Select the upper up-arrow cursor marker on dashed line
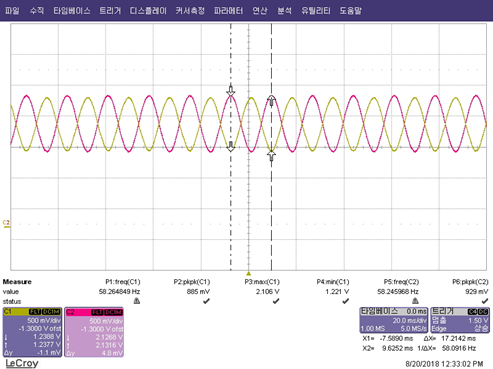Viewport: 493px width, 369px height. coord(271,100)
